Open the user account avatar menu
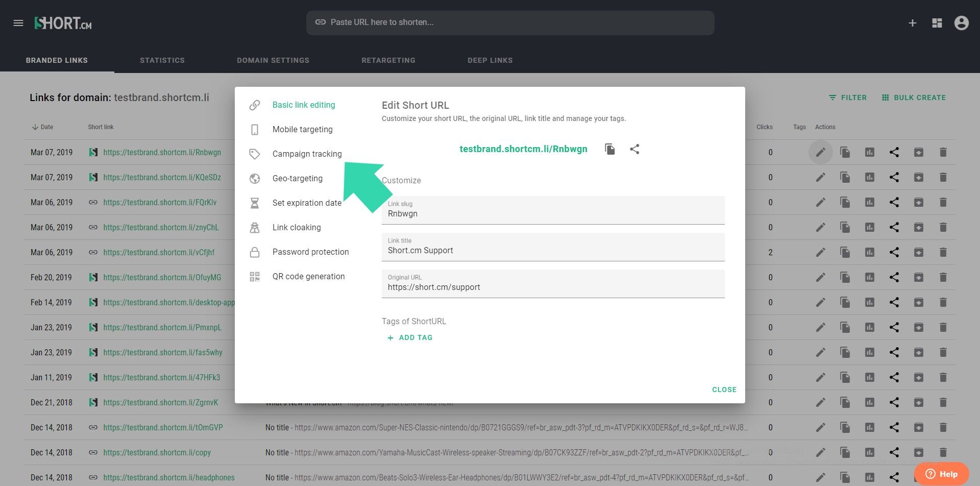 962,23
